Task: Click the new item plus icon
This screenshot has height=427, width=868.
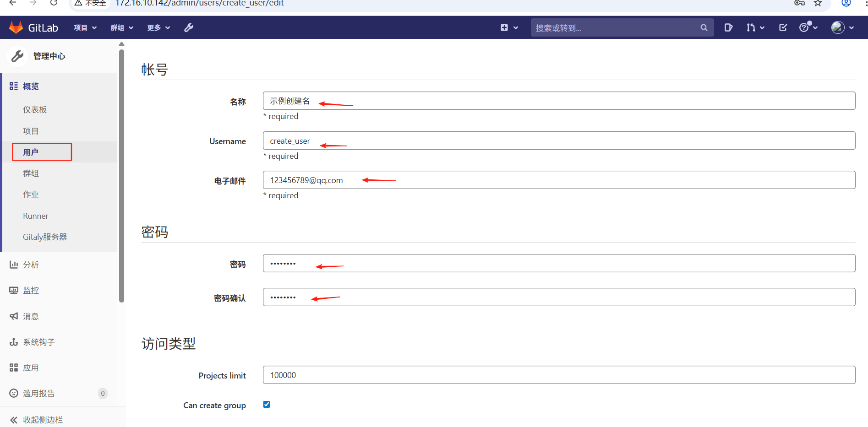Action: point(504,27)
